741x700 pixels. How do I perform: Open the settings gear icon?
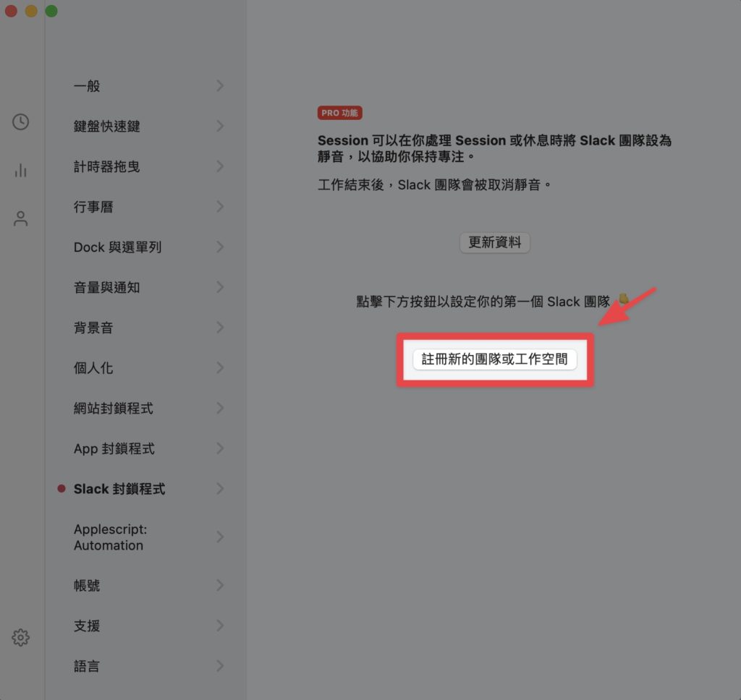(20, 637)
